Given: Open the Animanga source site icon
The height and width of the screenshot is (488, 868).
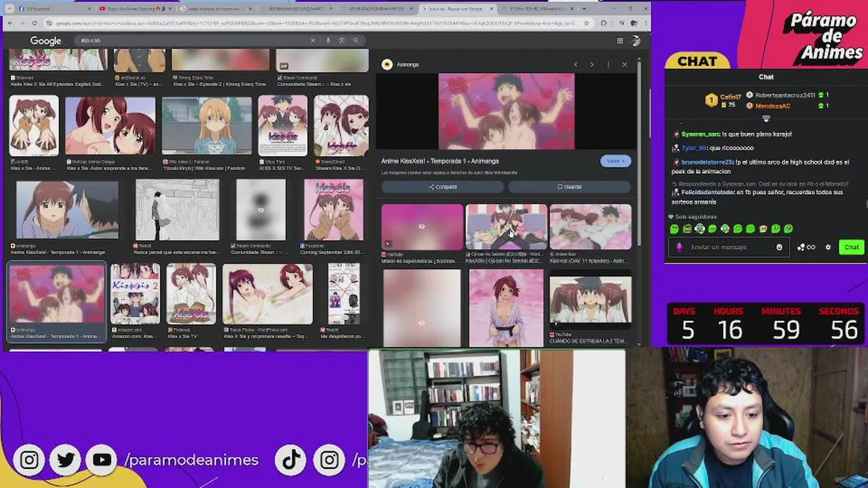Looking at the screenshot, I should (387, 64).
